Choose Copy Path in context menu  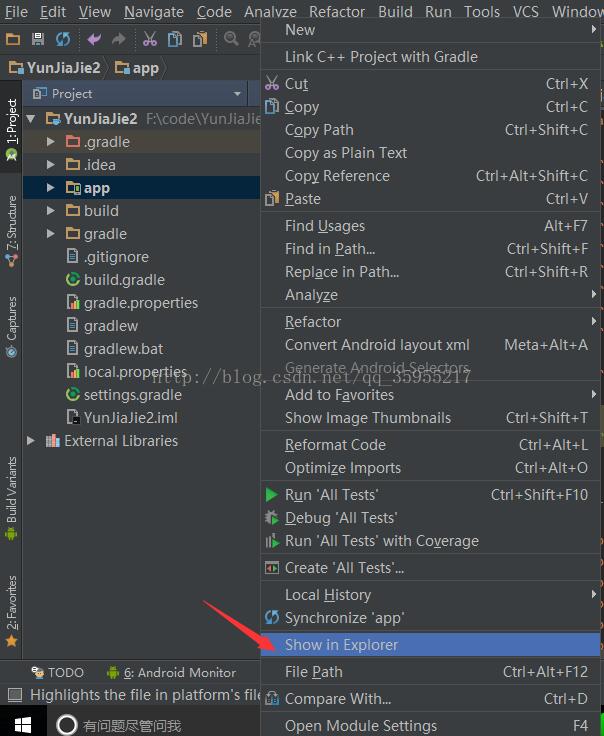pos(430,130)
